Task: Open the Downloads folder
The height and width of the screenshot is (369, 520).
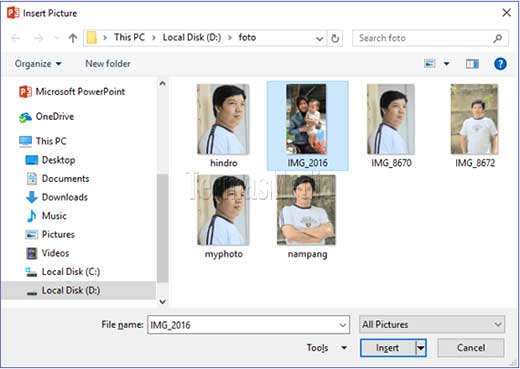Action: coord(57,197)
